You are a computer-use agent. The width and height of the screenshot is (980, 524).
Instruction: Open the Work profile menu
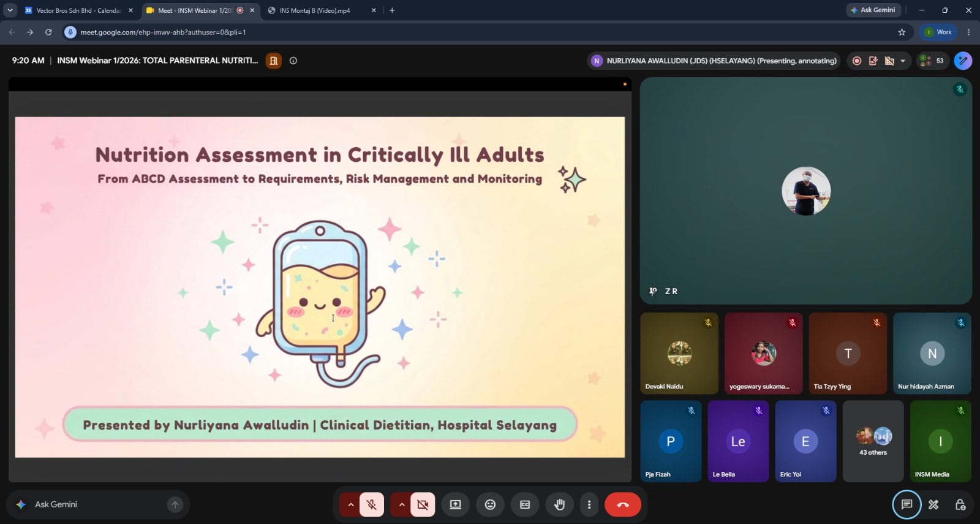tap(938, 32)
